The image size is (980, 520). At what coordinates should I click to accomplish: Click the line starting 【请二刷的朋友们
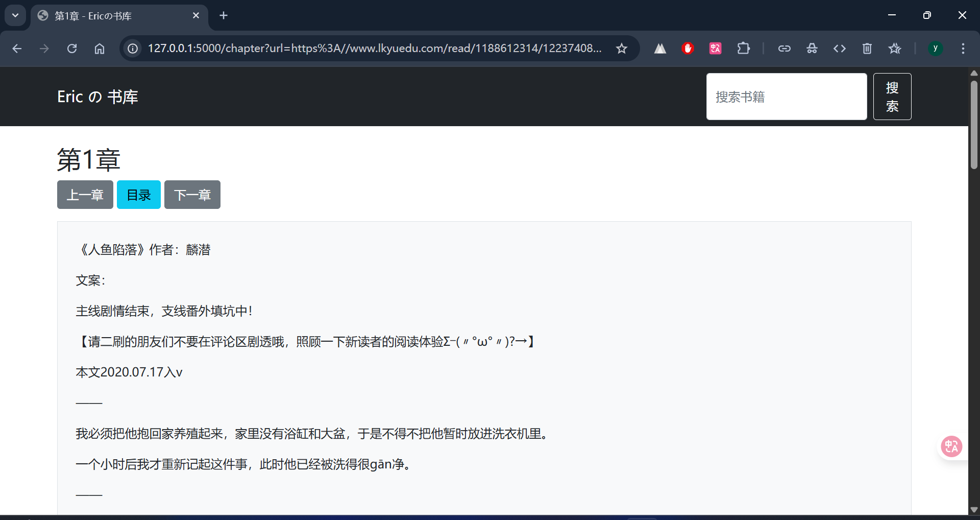tap(307, 342)
